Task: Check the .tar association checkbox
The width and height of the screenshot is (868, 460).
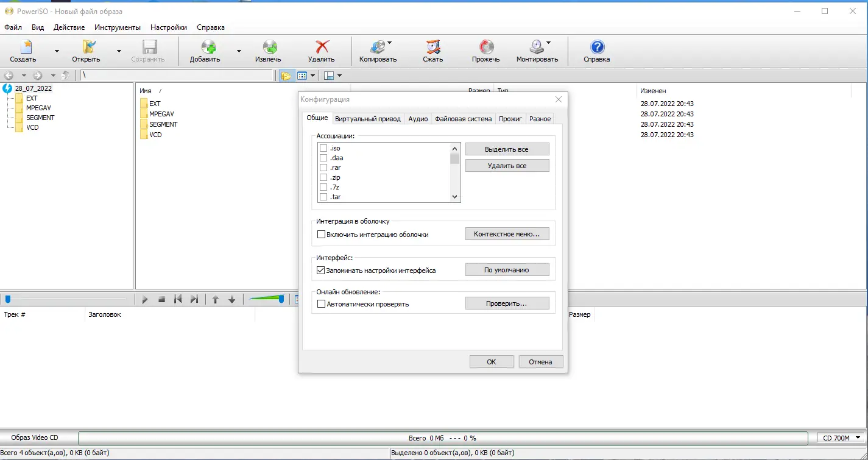Action: click(323, 197)
